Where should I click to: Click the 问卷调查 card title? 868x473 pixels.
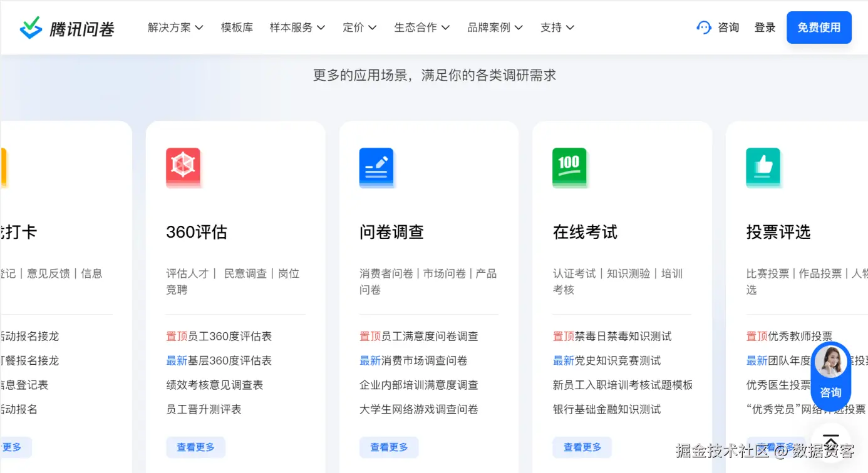[x=392, y=232]
